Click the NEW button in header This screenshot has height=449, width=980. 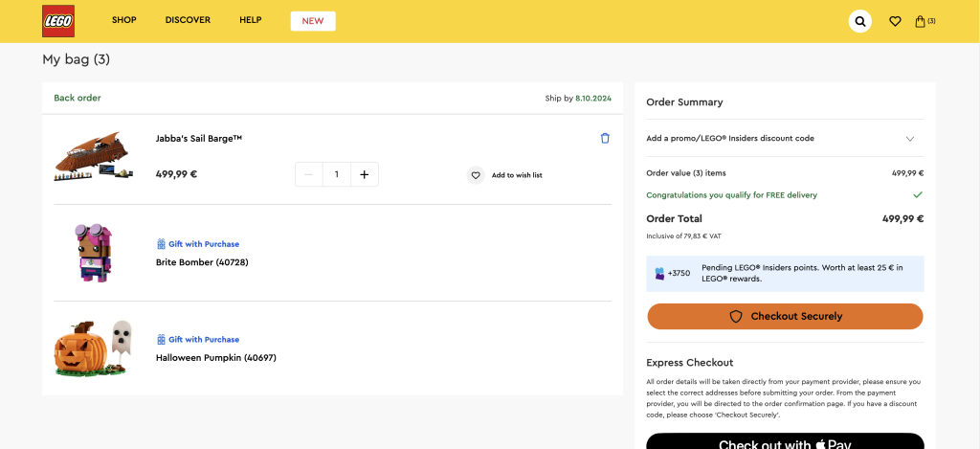[313, 21]
